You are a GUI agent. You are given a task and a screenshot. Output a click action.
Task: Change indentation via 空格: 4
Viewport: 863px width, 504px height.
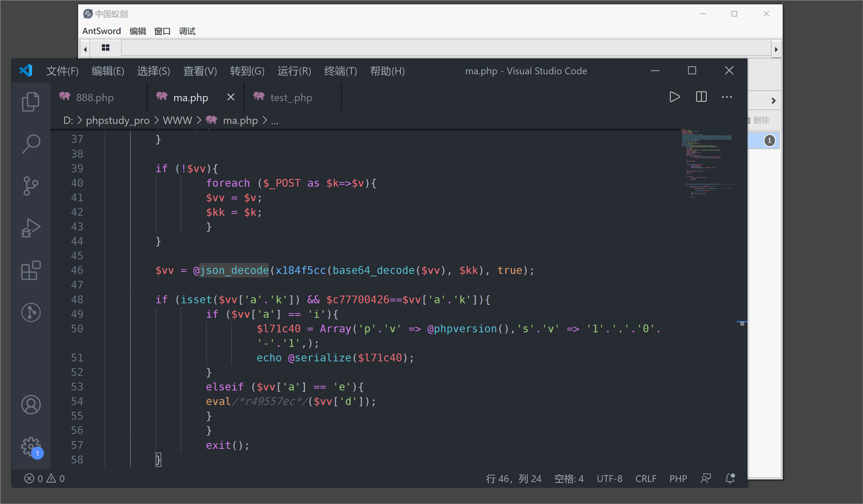pyautogui.click(x=569, y=478)
